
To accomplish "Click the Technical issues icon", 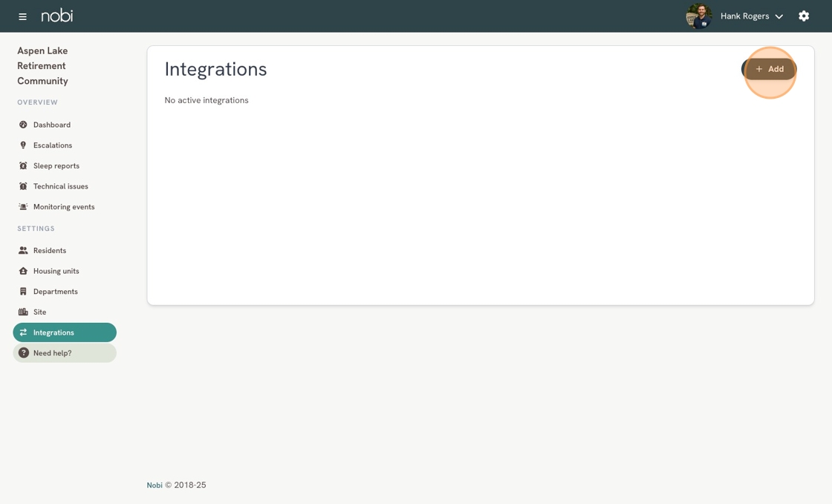I will [23, 186].
